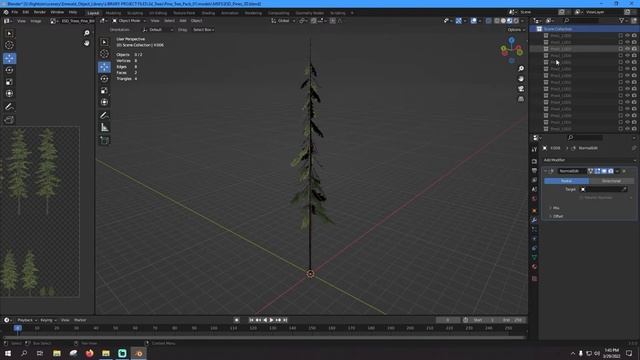Select the Directional normal edit mode
This screenshot has width=640, height=360.
[x=611, y=181]
